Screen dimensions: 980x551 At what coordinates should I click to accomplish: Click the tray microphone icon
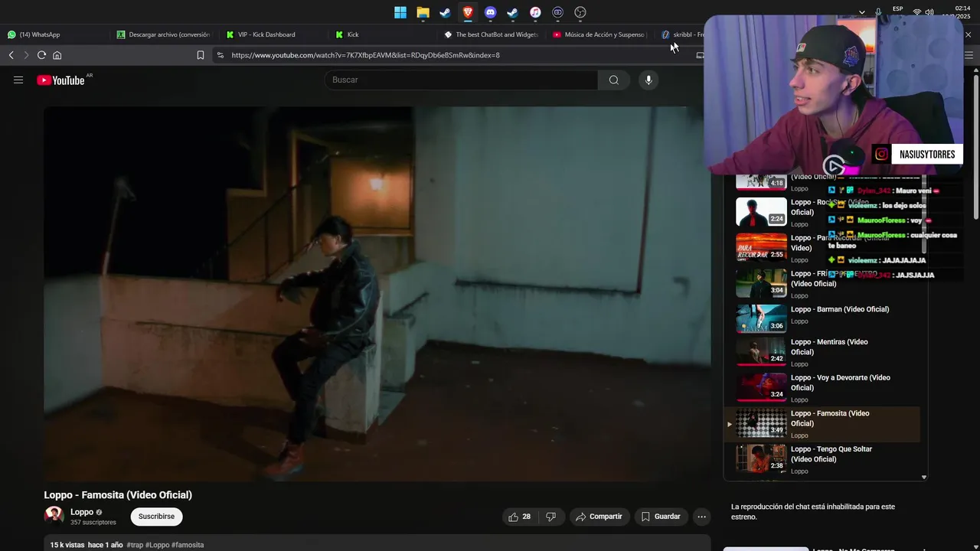878,12
